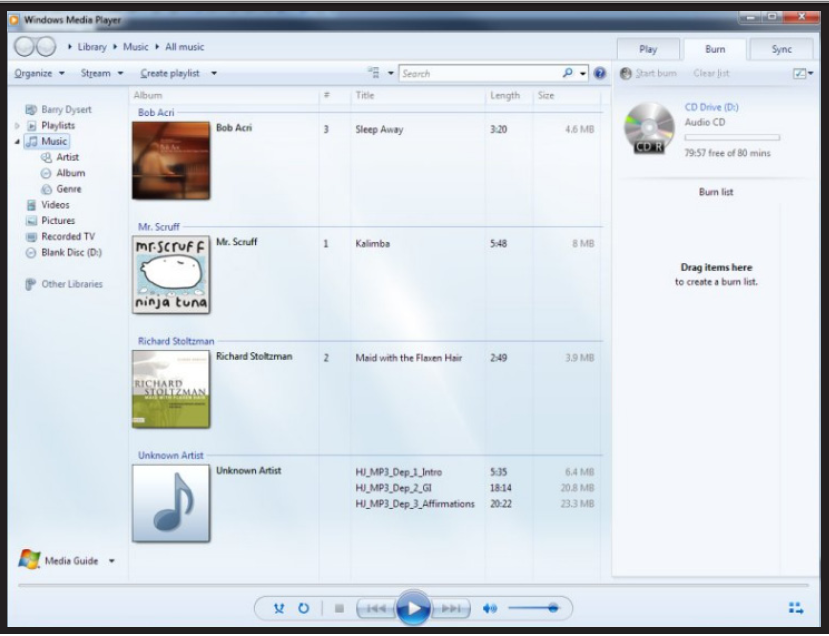
Task: Skip to the previous track
Action: pyautogui.click(x=376, y=609)
